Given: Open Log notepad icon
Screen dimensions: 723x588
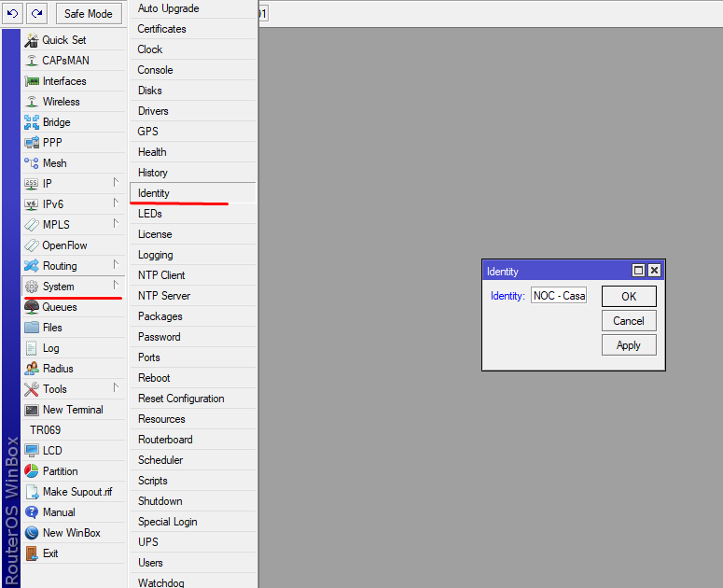Looking at the screenshot, I should click(x=32, y=348).
